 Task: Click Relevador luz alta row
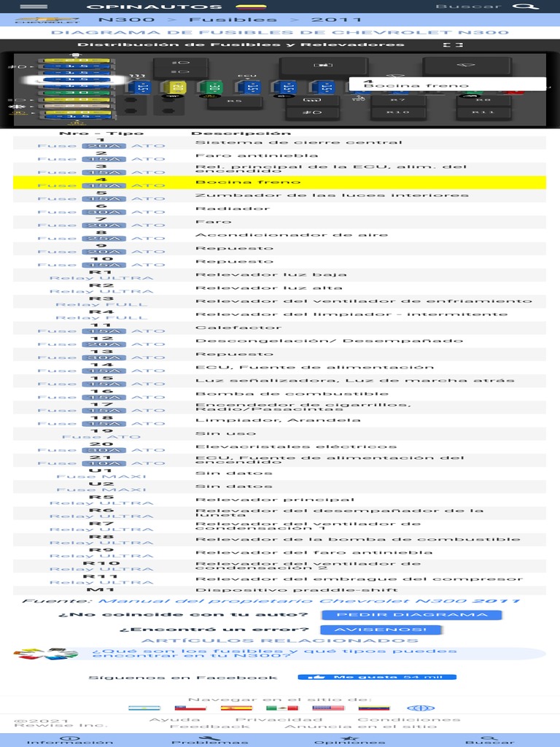point(279,288)
